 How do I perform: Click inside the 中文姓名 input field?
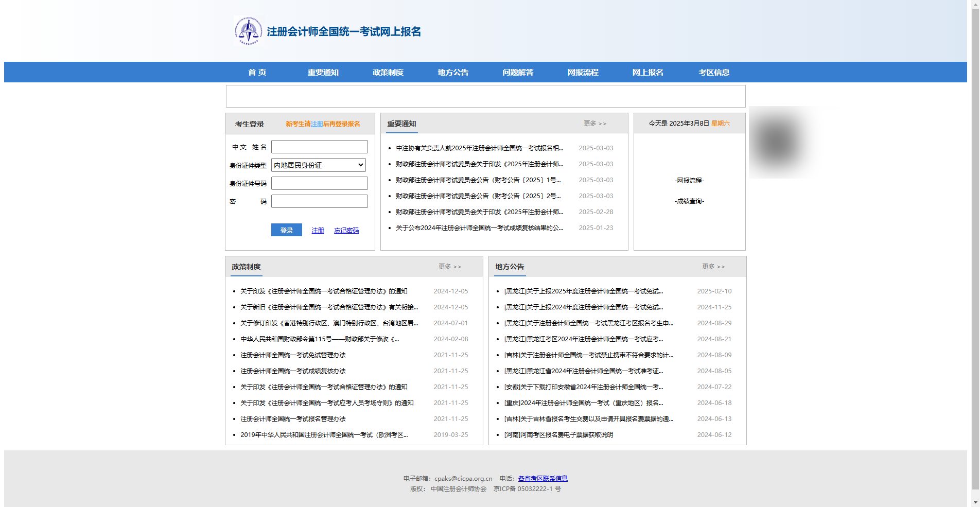[x=319, y=147]
